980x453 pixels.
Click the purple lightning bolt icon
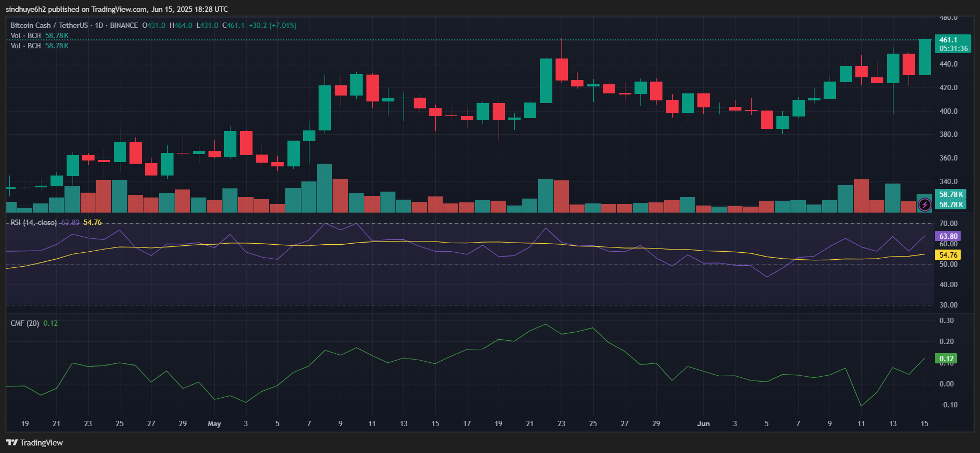pos(925,204)
